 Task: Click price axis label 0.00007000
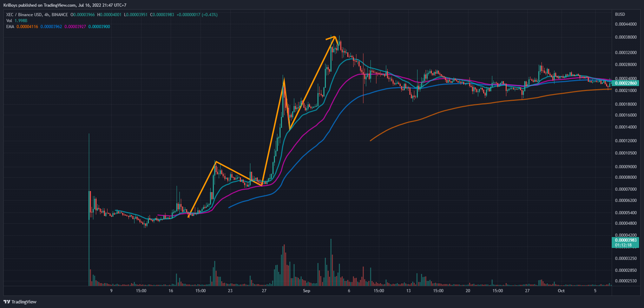[x=626, y=189]
